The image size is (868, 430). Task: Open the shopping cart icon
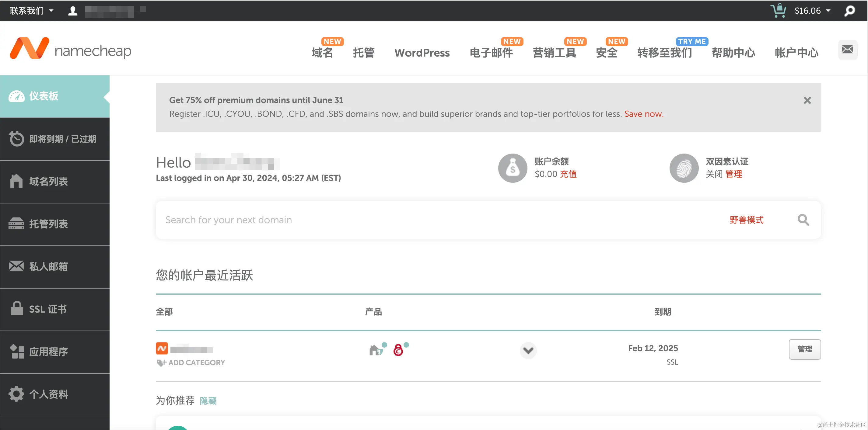(x=779, y=10)
